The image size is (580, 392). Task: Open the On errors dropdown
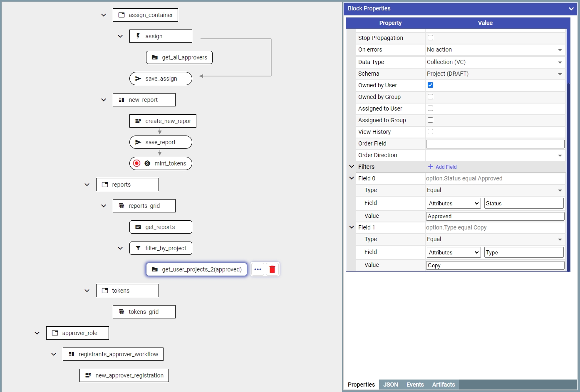pos(494,50)
